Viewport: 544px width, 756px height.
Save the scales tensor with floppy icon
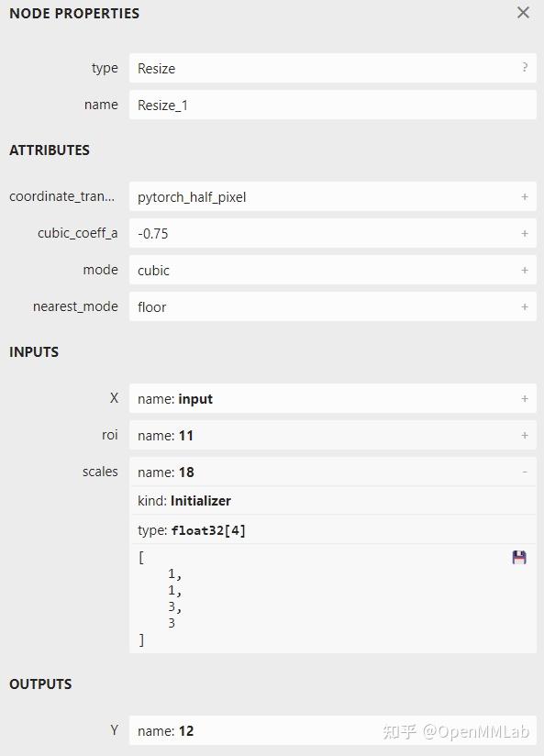click(519, 557)
